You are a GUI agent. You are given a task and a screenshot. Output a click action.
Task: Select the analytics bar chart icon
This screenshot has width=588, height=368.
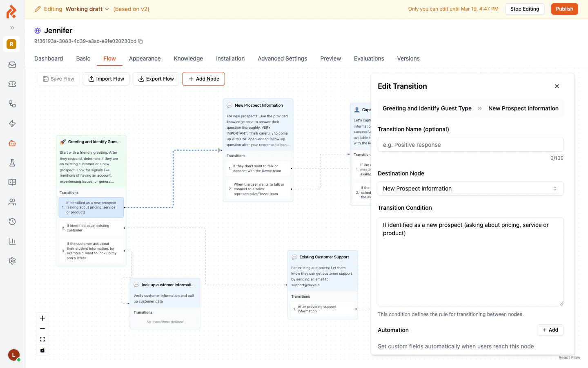point(12,241)
